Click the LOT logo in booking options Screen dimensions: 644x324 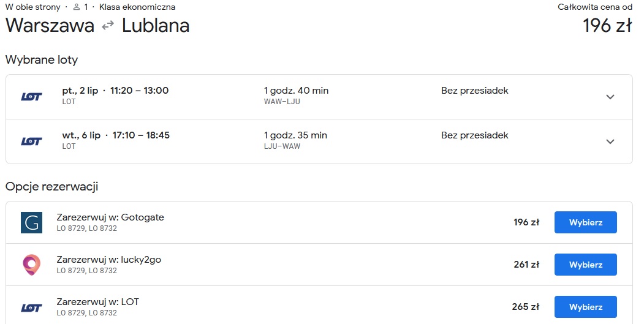32,307
